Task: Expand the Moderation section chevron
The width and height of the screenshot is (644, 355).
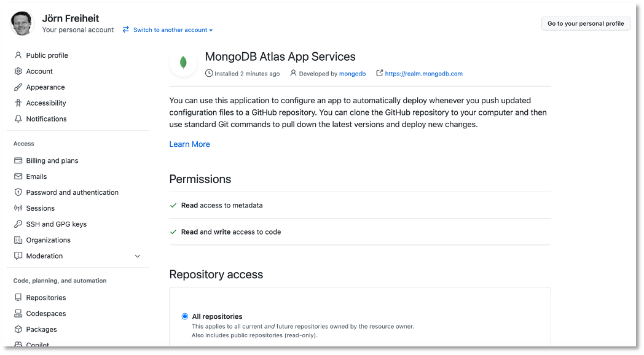Action: click(138, 256)
